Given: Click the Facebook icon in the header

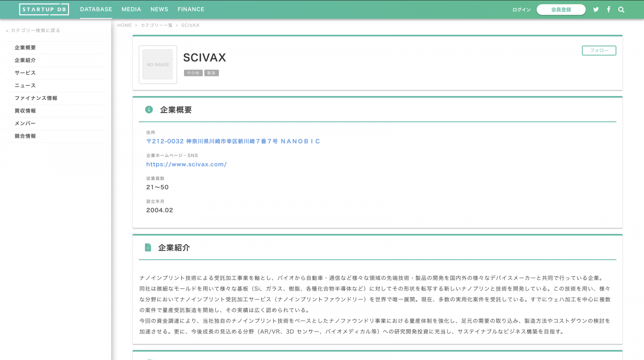Looking at the screenshot, I should coord(608,9).
